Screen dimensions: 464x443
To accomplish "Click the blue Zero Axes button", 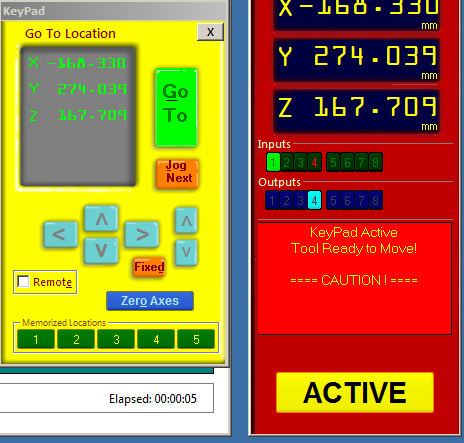I will [x=150, y=301].
